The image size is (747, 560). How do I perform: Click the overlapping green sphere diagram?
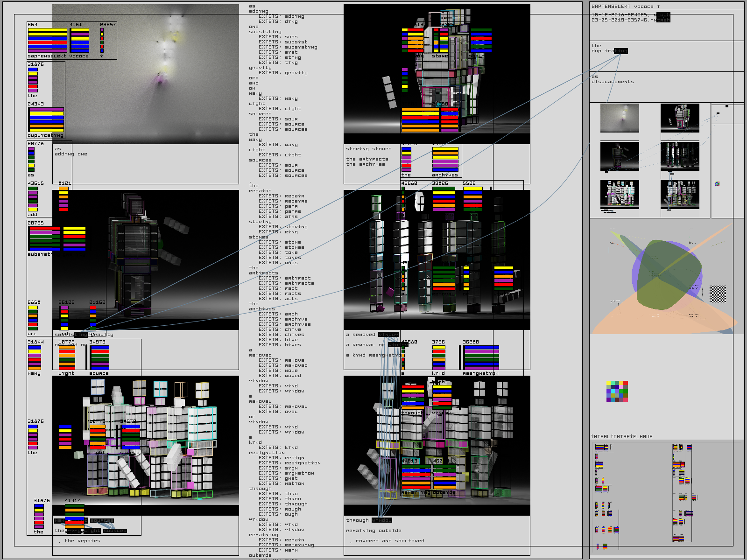click(x=668, y=274)
